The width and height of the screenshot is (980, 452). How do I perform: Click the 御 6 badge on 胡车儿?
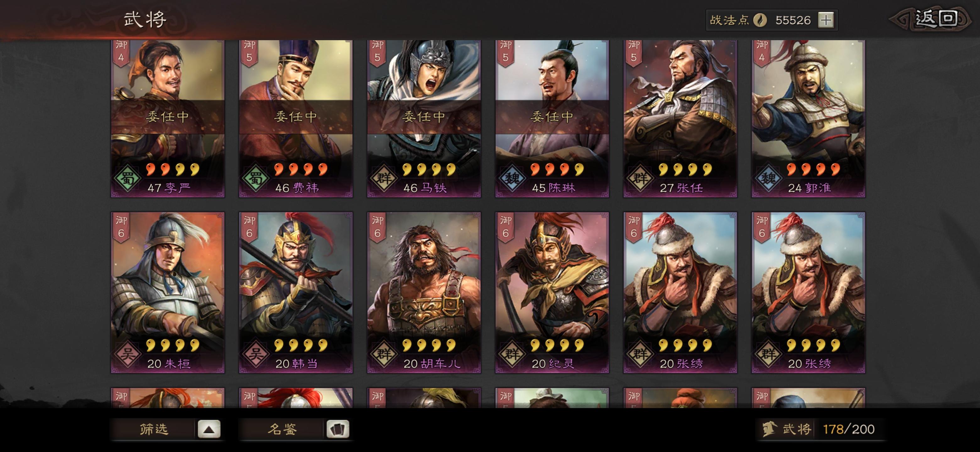click(377, 227)
